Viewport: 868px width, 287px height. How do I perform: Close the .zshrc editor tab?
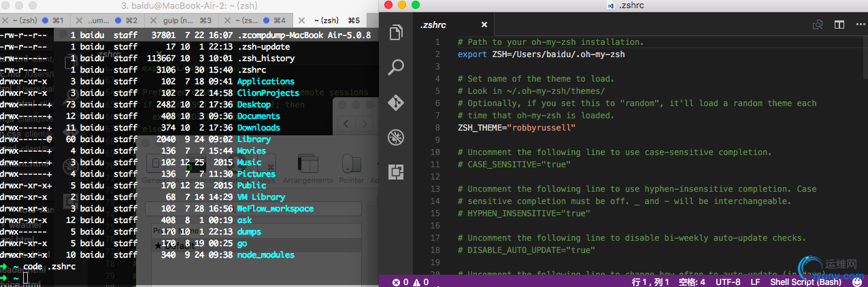tap(485, 24)
